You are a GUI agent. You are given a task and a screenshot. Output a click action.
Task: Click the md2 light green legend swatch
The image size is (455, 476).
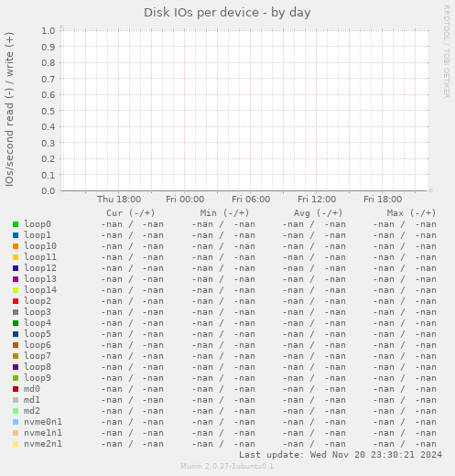(x=16, y=411)
